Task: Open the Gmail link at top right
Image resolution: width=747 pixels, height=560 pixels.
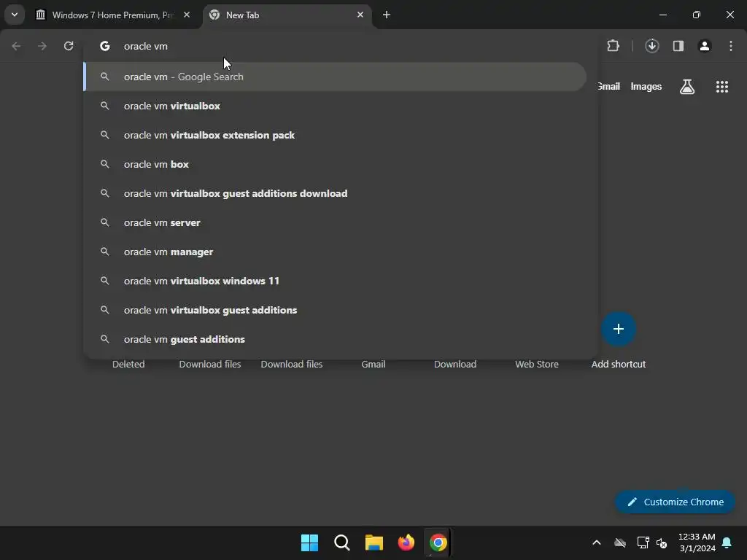Action: (609, 86)
